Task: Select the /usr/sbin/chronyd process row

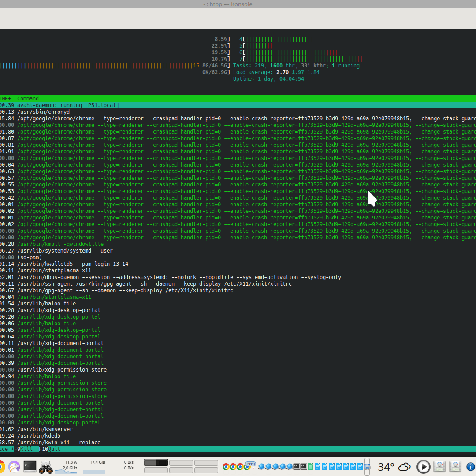Action: [238, 112]
